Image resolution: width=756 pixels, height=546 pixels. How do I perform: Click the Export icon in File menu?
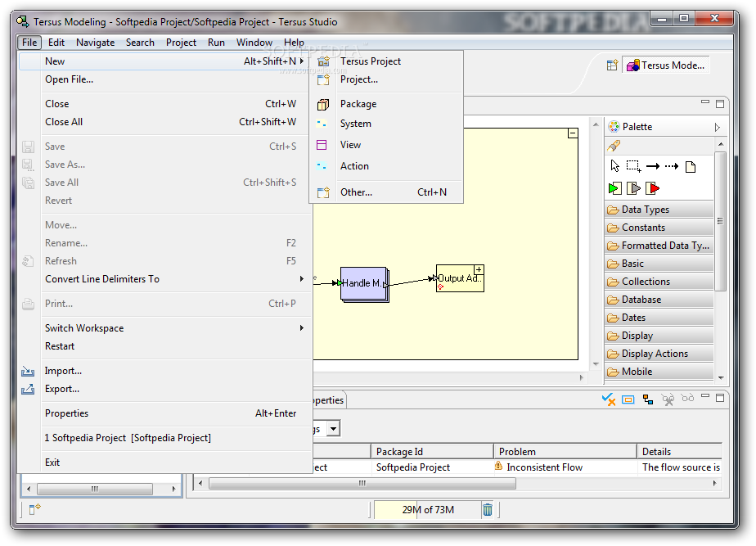pos(28,389)
